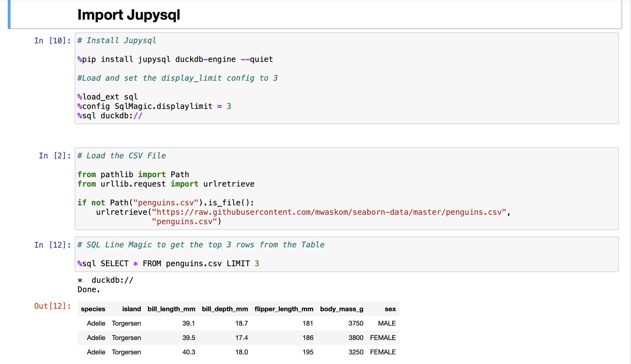Click the 'sex' column header

click(390, 309)
